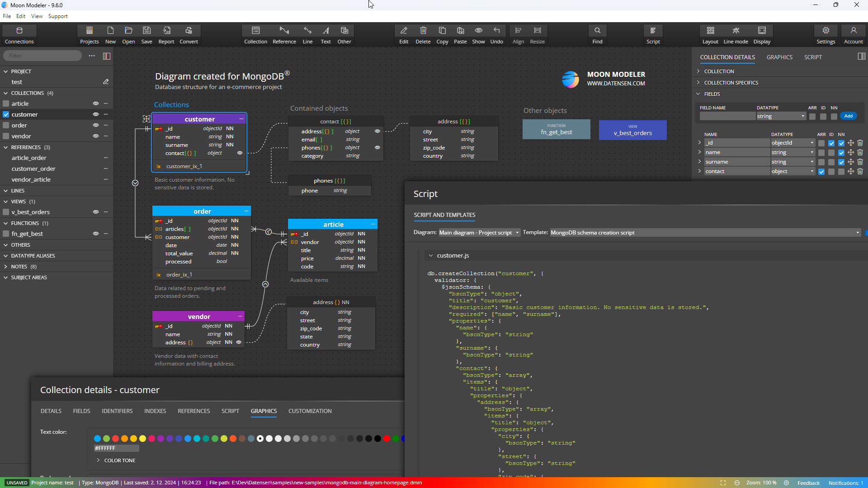The width and height of the screenshot is (868, 488).
Task: Open the Support menu
Action: [x=58, y=16]
